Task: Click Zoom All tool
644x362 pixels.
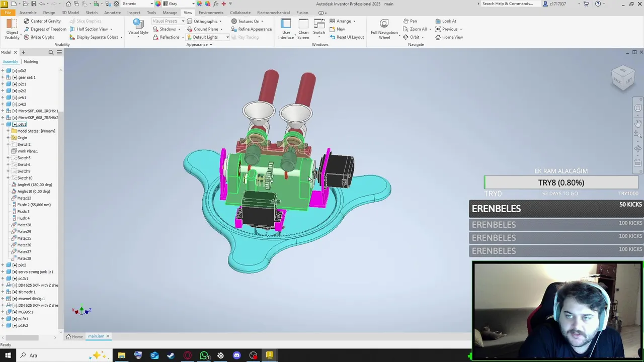Action: (x=415, y=29)
